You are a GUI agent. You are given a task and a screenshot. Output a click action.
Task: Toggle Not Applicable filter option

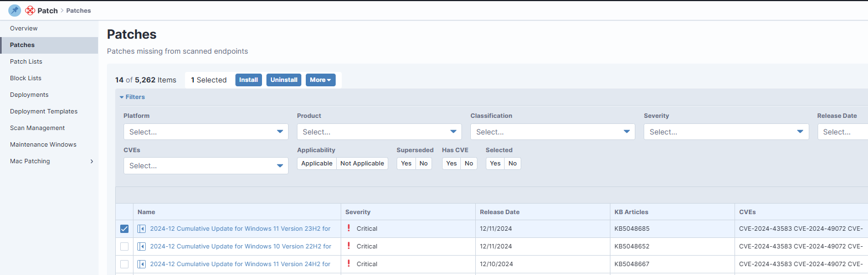click(362, 163)
